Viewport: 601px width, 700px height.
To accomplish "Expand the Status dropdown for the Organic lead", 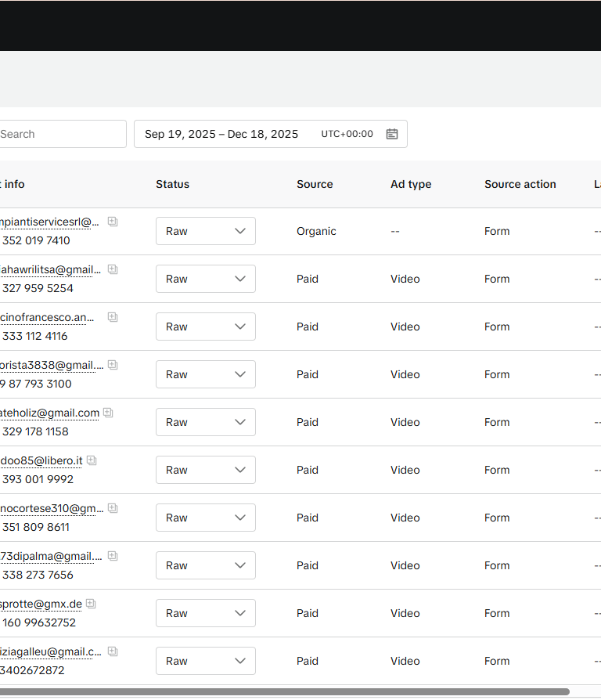I will tap(205, 231).
